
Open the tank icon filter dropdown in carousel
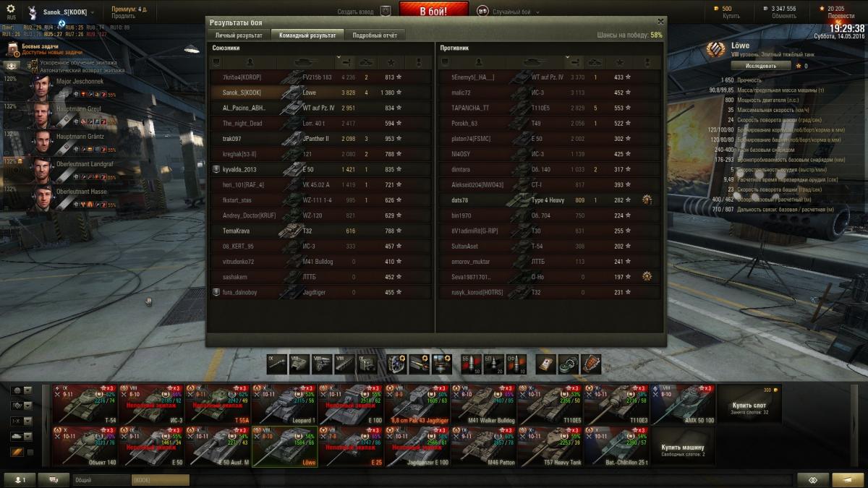pyautogui.click(x=23, y=436)
